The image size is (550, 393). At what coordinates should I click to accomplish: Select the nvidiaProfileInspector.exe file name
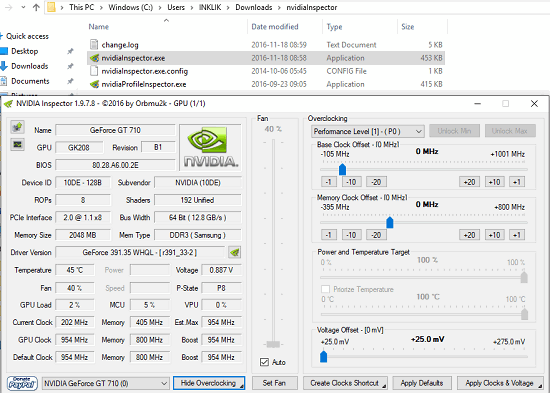144,84
